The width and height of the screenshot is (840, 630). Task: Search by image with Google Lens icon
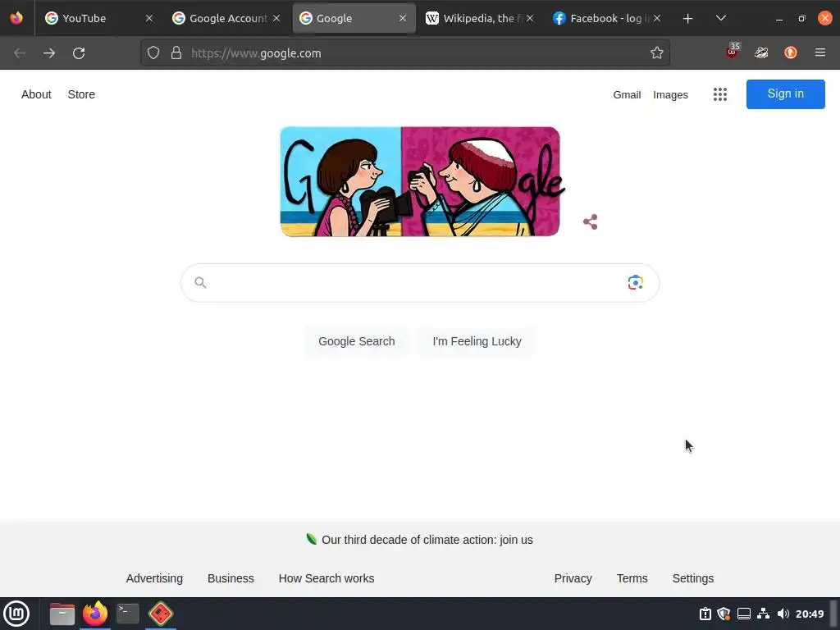(636, 282)
